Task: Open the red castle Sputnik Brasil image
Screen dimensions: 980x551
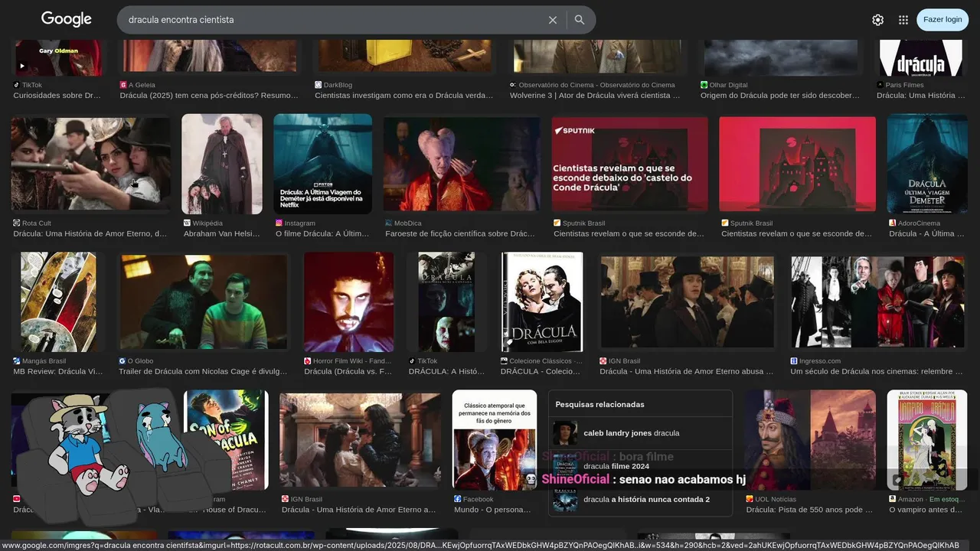Action: click(797, 164)
